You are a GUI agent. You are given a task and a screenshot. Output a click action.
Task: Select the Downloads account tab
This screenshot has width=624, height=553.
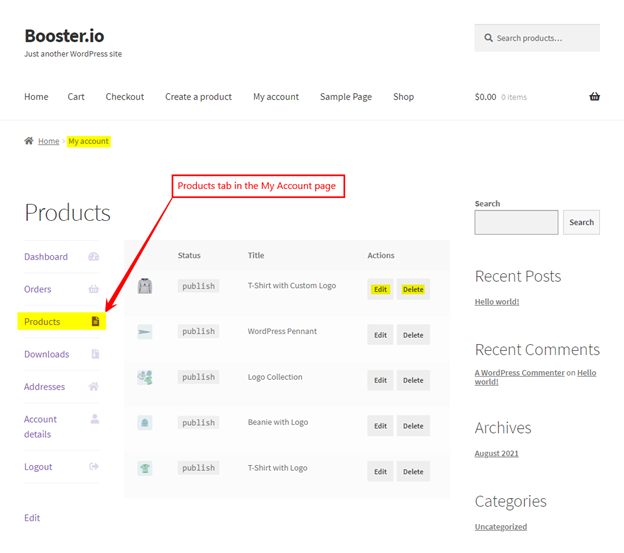[x=62, y=354]
